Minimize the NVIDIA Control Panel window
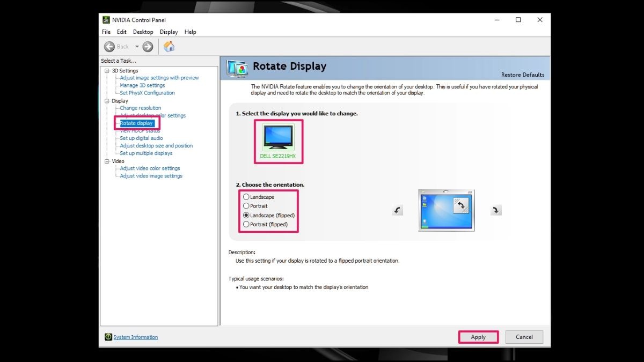This screenshot has width=644, height=362. tap(496, 20)
